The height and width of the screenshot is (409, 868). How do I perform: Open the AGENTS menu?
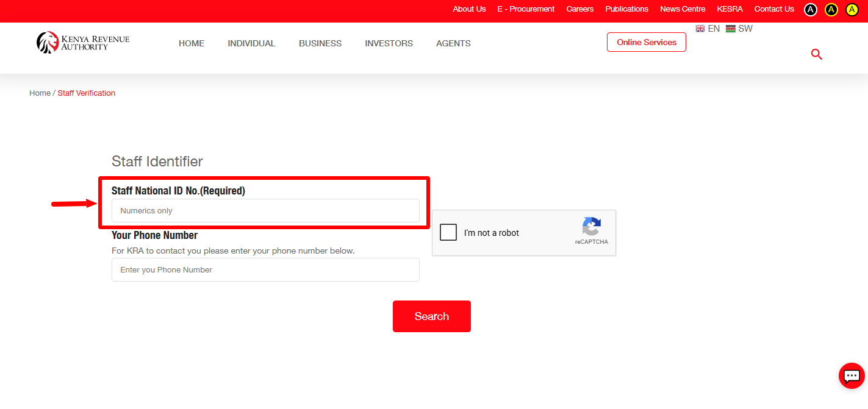[x=453, y=43]
